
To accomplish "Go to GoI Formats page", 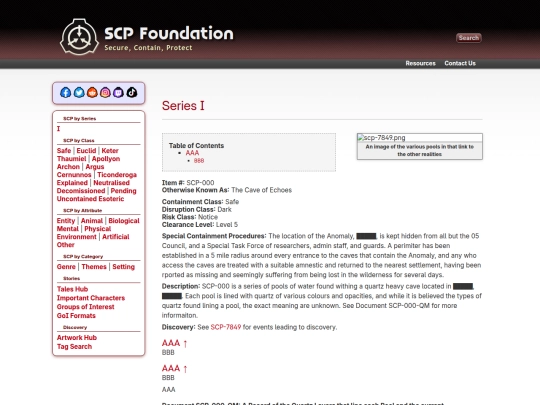I will (x=76, y=315).
